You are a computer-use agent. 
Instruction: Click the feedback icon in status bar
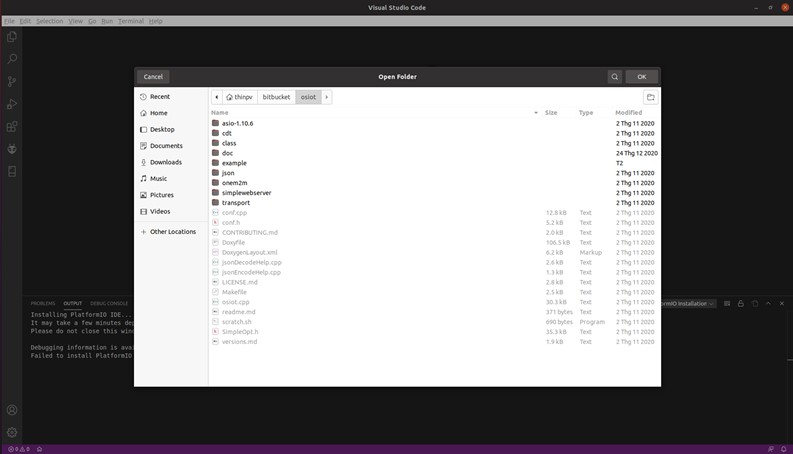(x=770, y=449)
